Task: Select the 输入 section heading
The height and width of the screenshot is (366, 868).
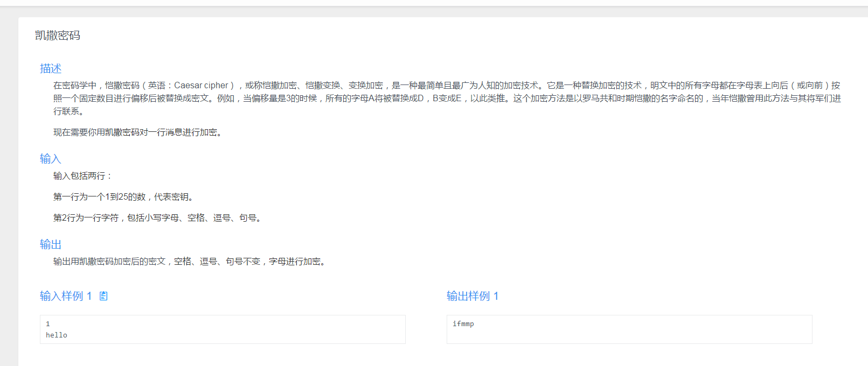Action: point(51,159)
